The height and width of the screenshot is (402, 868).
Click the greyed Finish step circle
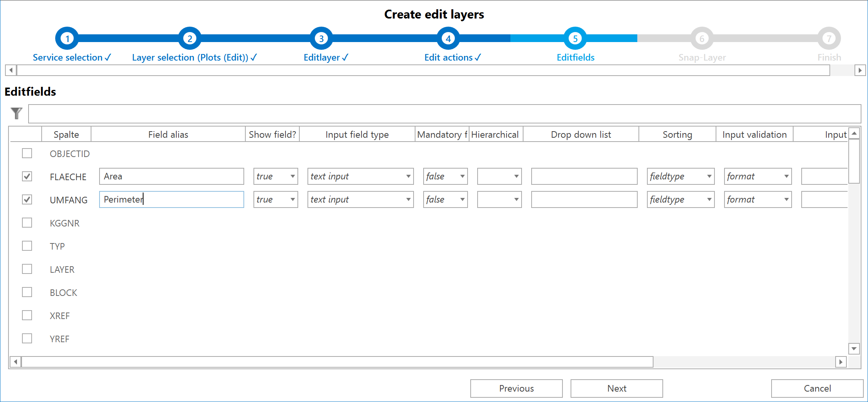829,38
